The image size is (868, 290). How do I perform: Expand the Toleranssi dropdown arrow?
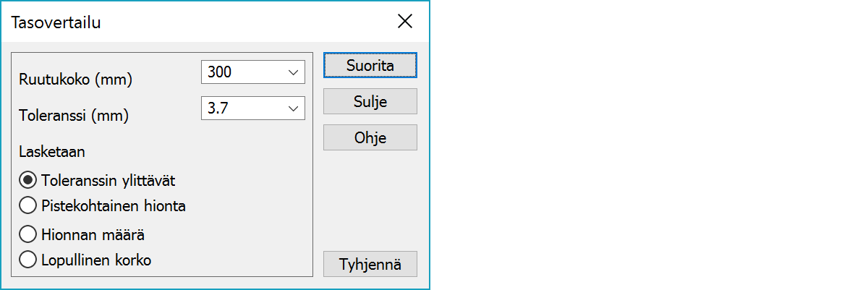point(293,108)
